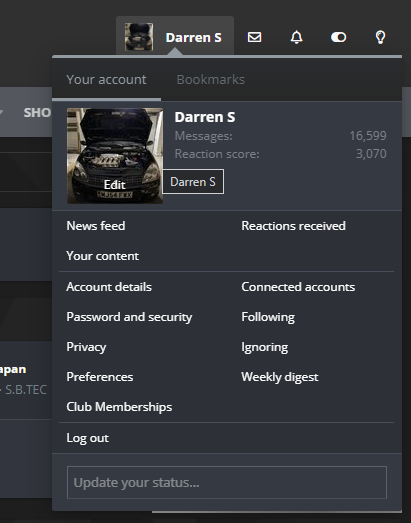The height and width of the screenshot is (523, 411).
Task: Select the Your account tab
Action: tap(106, 79)
